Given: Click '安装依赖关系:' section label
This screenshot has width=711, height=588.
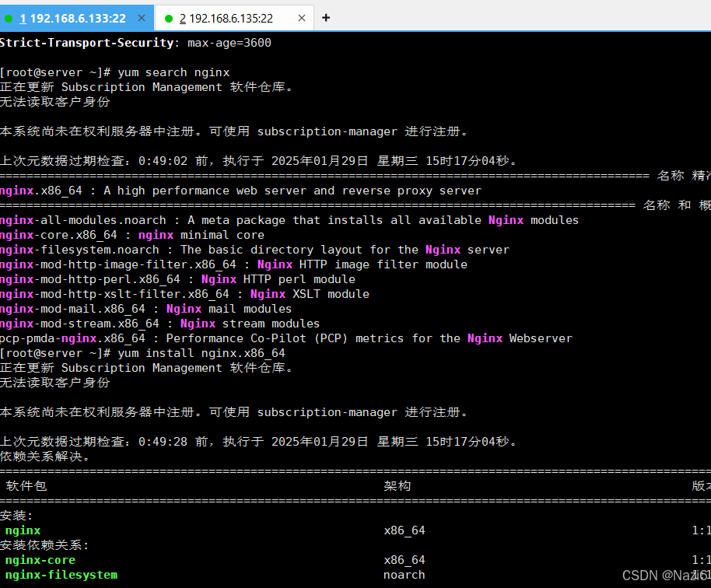Looking at the screenshot, I should (x=44, y=545).
